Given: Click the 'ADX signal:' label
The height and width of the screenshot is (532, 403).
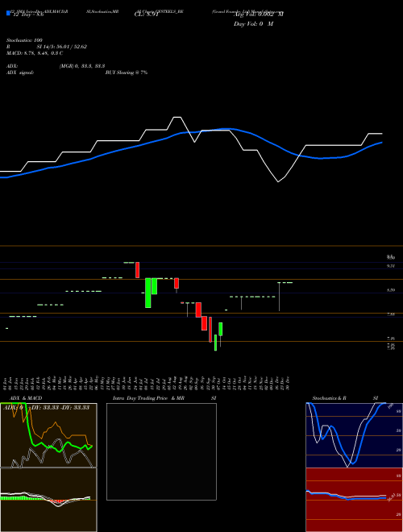Looking at the screenshot, I should pyautogui.click(x=20, y=73).
